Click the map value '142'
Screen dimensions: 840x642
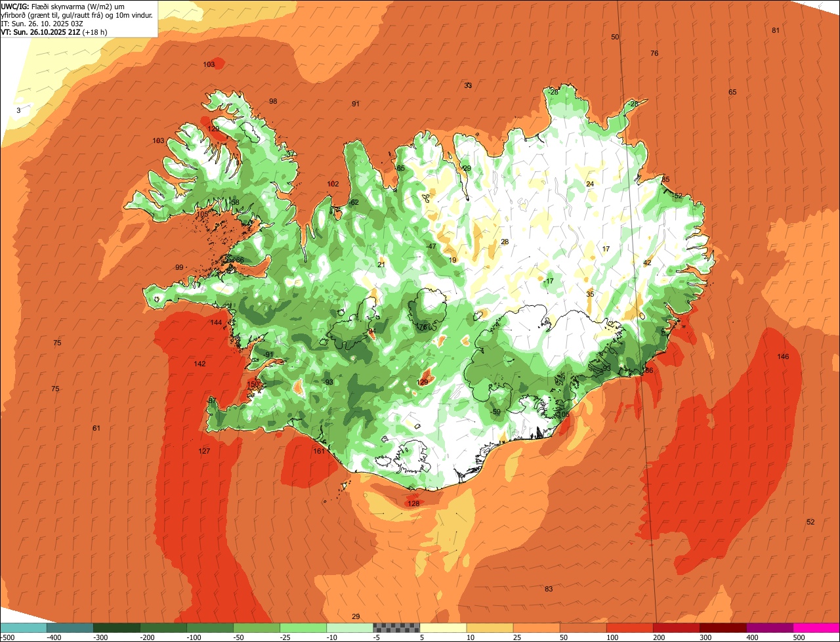pos(199,364)
